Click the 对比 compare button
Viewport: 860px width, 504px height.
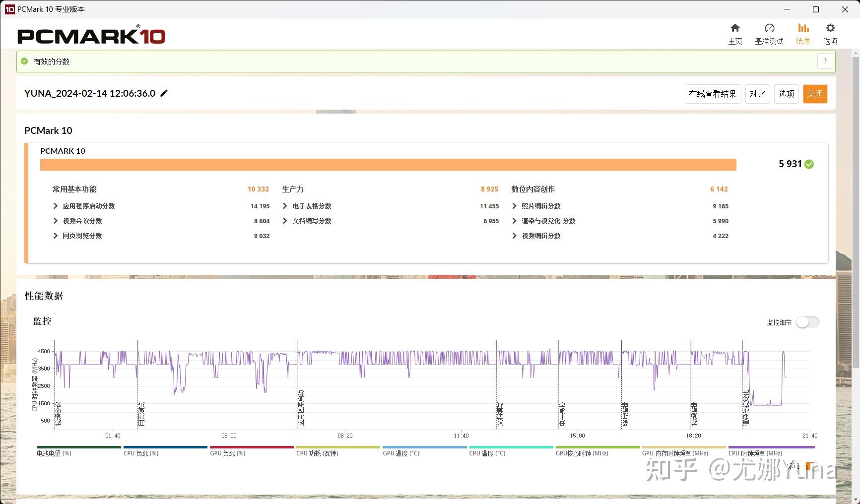pos(757,94)
